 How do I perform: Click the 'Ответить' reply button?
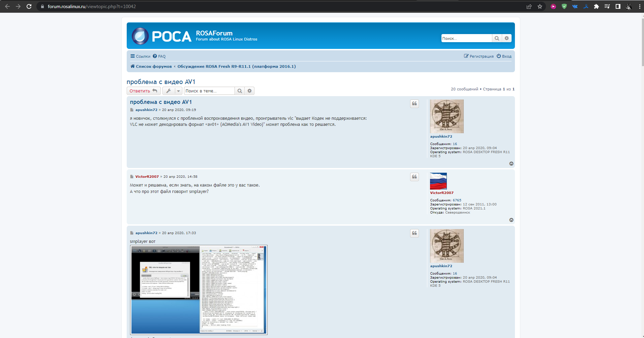tap(144, 91)
